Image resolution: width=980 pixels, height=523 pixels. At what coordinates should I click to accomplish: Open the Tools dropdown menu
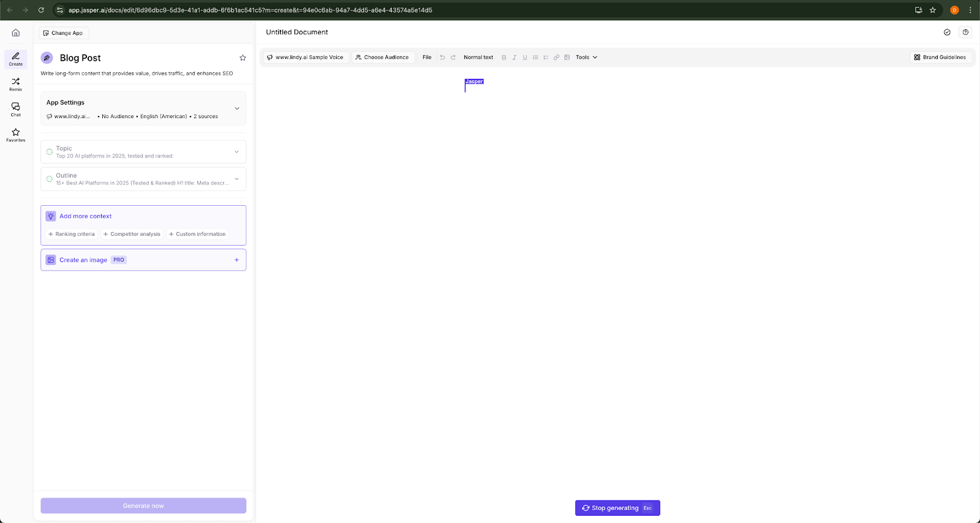point(586,57)
